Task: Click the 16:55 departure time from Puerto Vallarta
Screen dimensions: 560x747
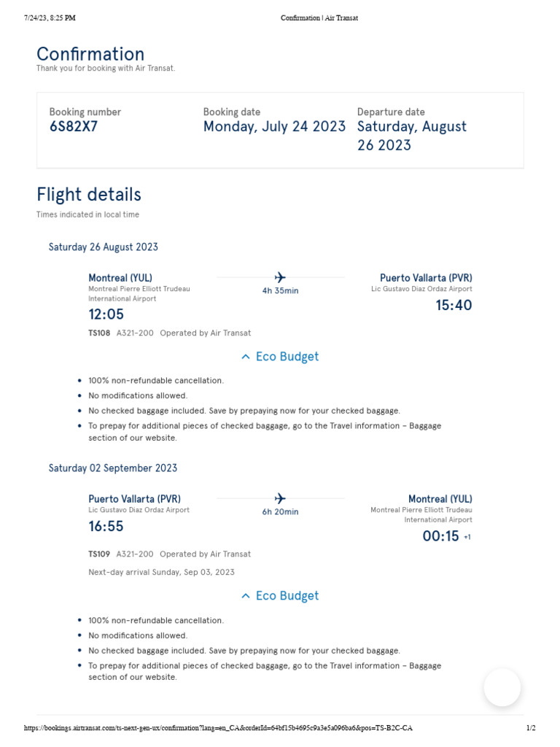Action: point(106,526)
